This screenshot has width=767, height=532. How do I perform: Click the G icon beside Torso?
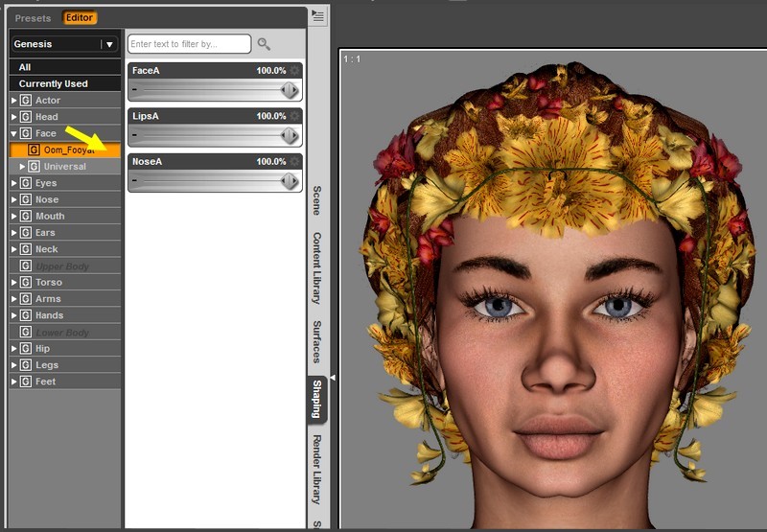click(26, 282)
